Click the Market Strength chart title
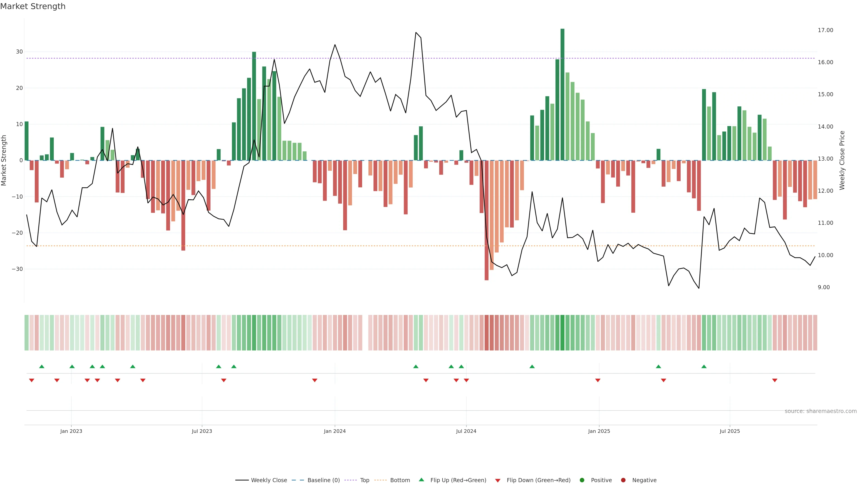 (33, 6)
